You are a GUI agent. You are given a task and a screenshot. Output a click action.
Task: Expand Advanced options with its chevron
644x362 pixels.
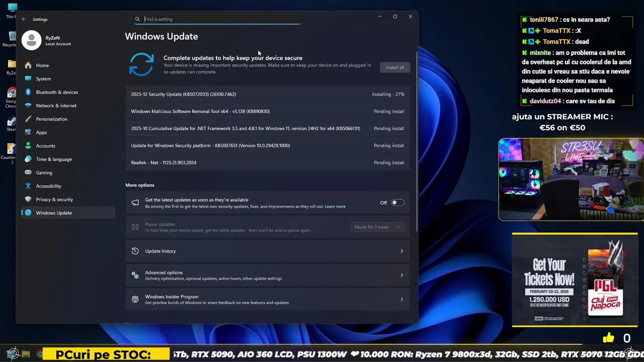[x=401, y=275]
